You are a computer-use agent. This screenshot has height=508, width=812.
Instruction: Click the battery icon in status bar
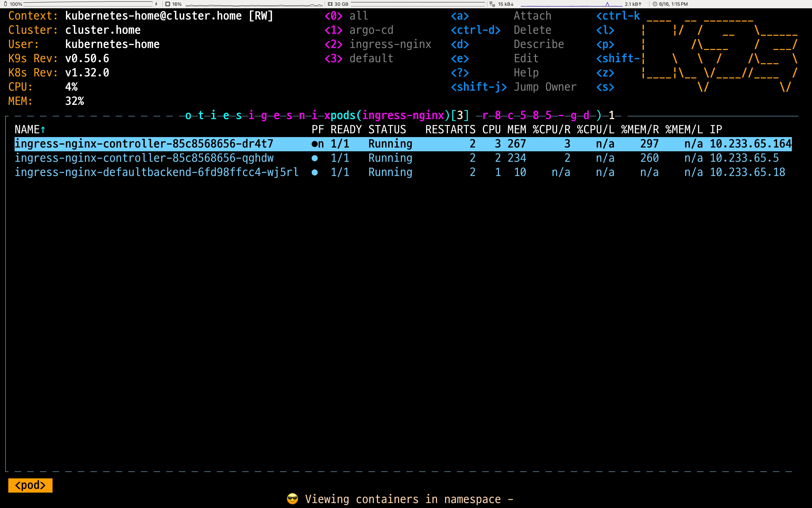[x=5, y=4]
